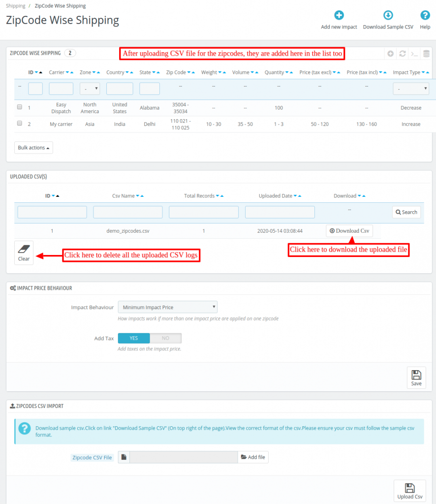Click the Download Csv button for demo_zipcodes.csv
Screen dimensions: 436x504
pyautogui.click(x=349, y=230)
